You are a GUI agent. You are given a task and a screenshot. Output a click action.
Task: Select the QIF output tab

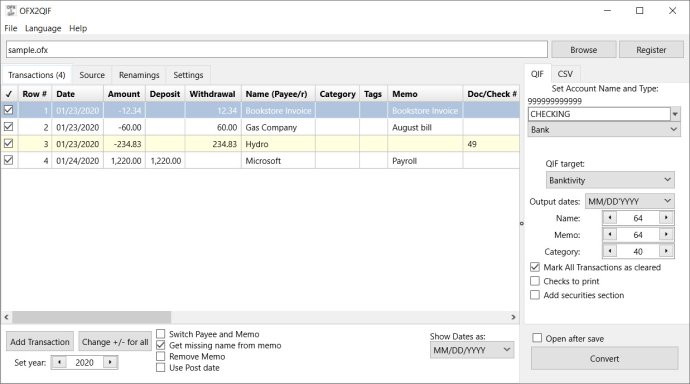(x=537, y=74)
